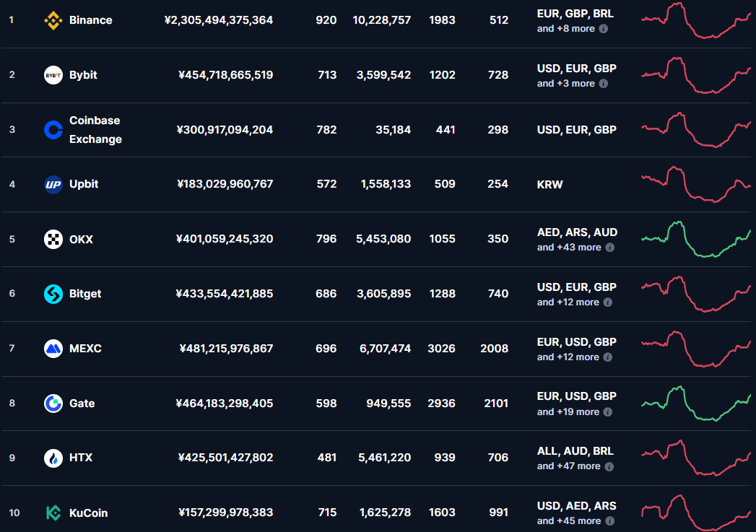
Task: View Coinbase Exchange's volume sparkline chart
Action: point(696,130)
